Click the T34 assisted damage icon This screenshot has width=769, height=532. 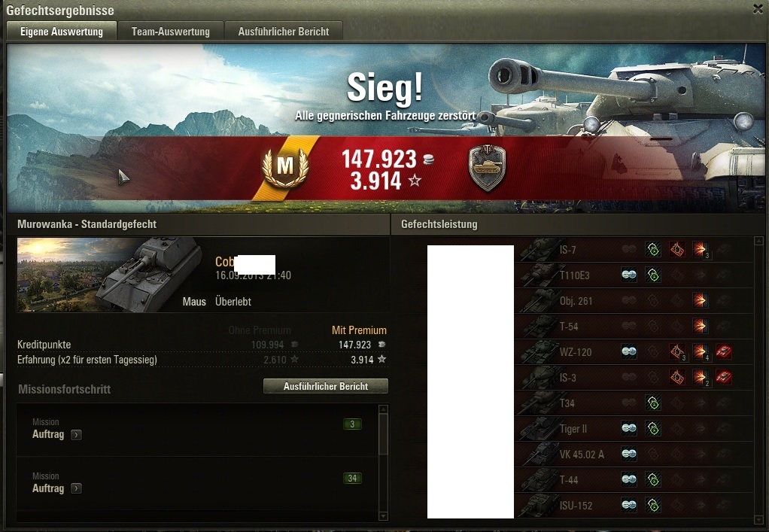(x=653, y=403)
